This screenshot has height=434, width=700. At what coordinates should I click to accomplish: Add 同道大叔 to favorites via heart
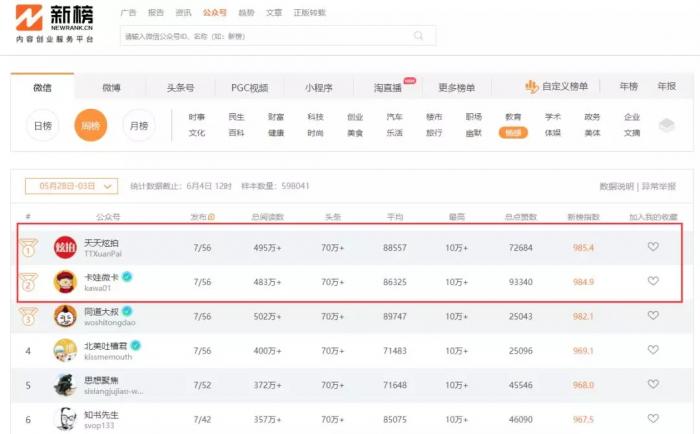(653, 316)
